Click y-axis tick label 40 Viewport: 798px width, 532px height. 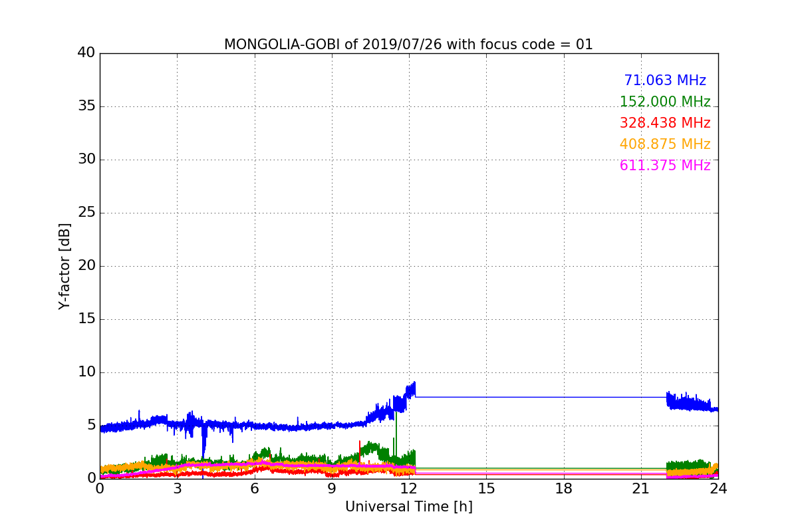pos(86,53)
